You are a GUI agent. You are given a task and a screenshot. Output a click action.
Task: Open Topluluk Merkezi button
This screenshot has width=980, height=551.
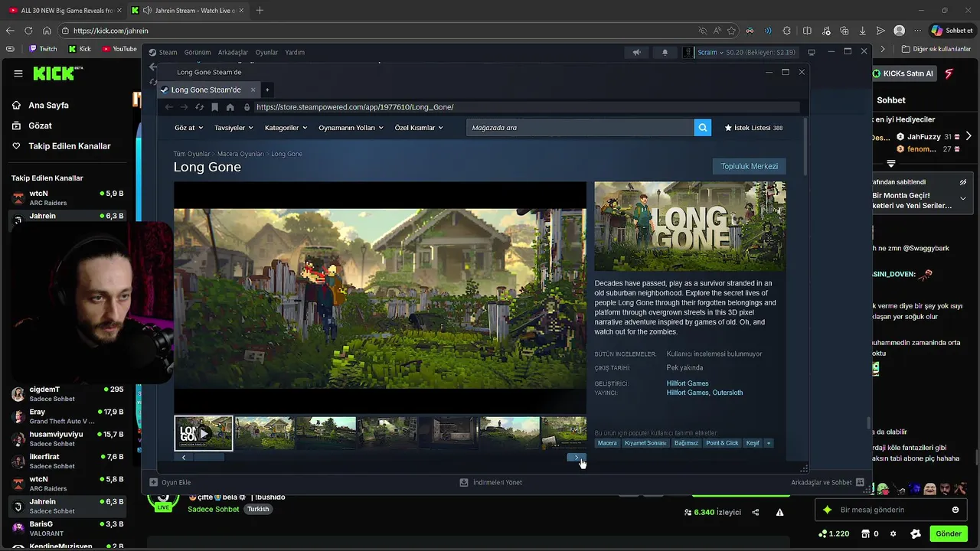(749, 166)
